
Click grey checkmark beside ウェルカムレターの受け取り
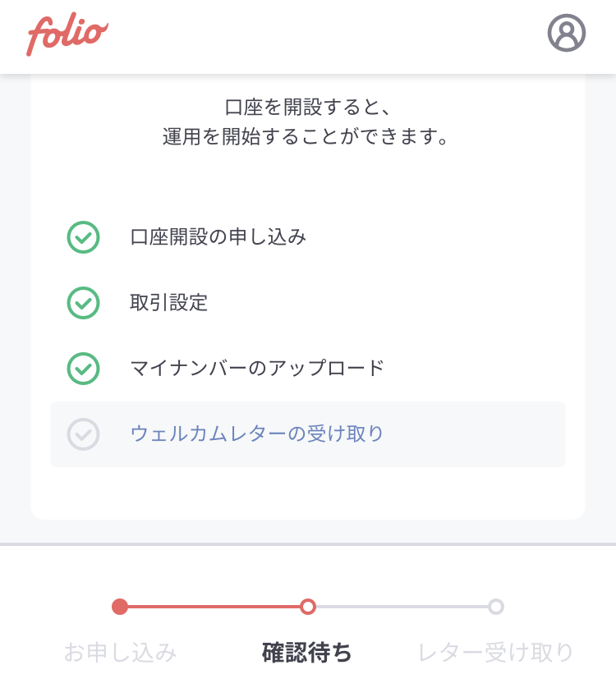pyautogui.click(x=83, y=434)
